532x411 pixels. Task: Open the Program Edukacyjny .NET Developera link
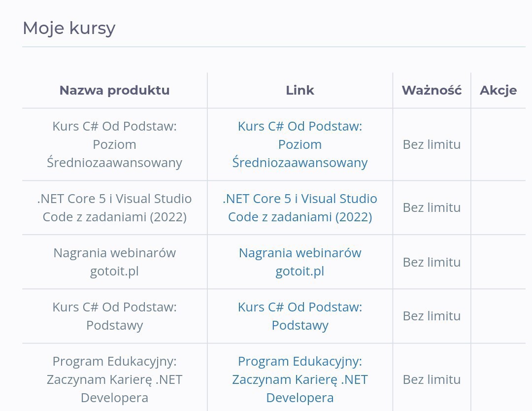click(x=299, y=379)
